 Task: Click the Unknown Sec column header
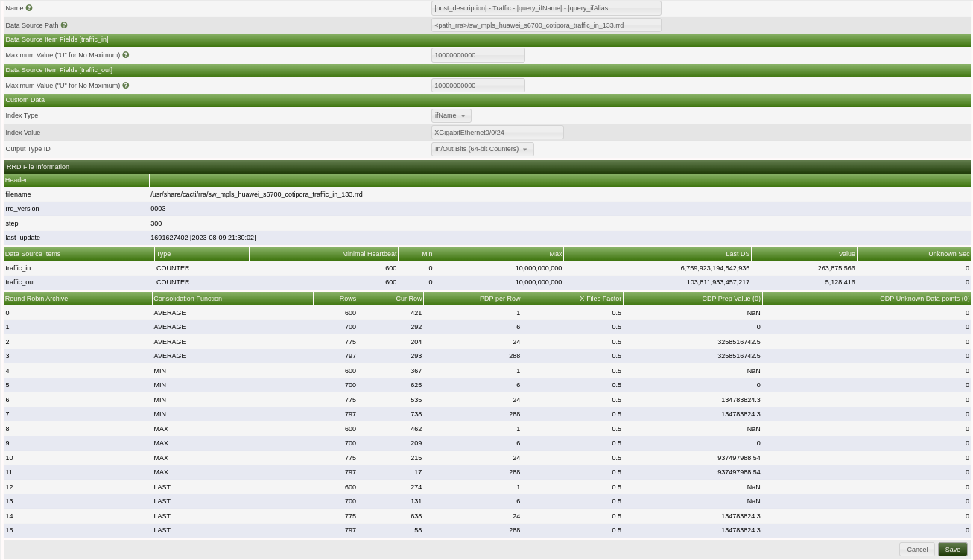click(914, 254)
